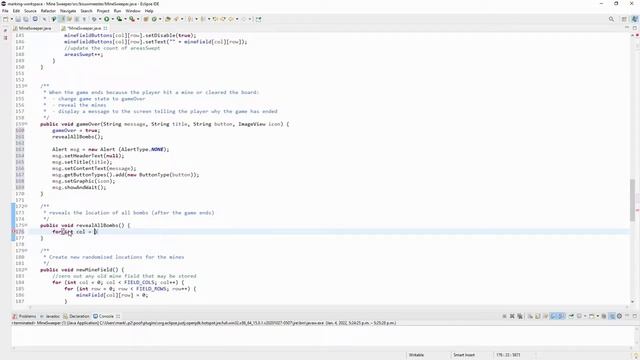This screenshot has height=360, width=640.
Task: Click the Open Console icon
Action: pyautogui.click(x=591, y=316)
